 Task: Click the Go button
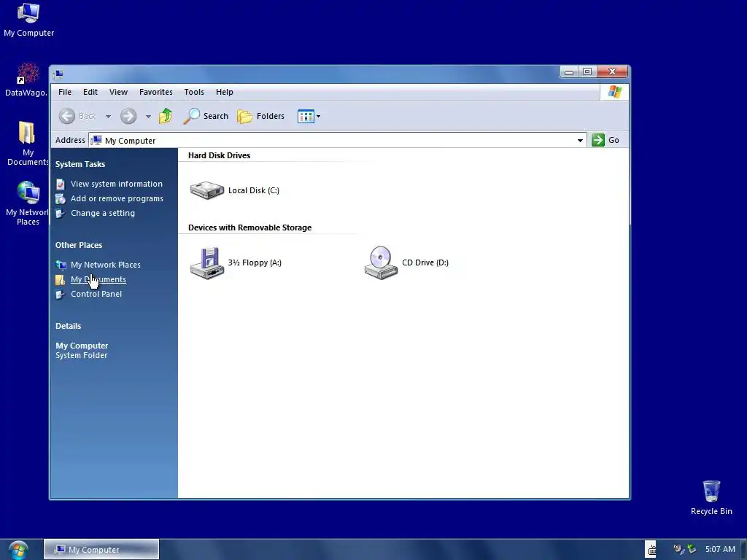click(605, 140)
